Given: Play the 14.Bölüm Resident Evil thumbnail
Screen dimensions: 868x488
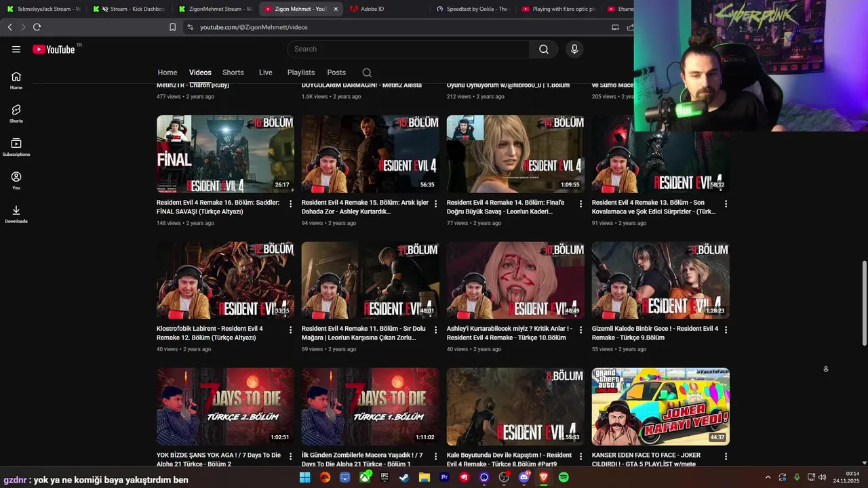Looking at the screenshot, I should point(515,154).
